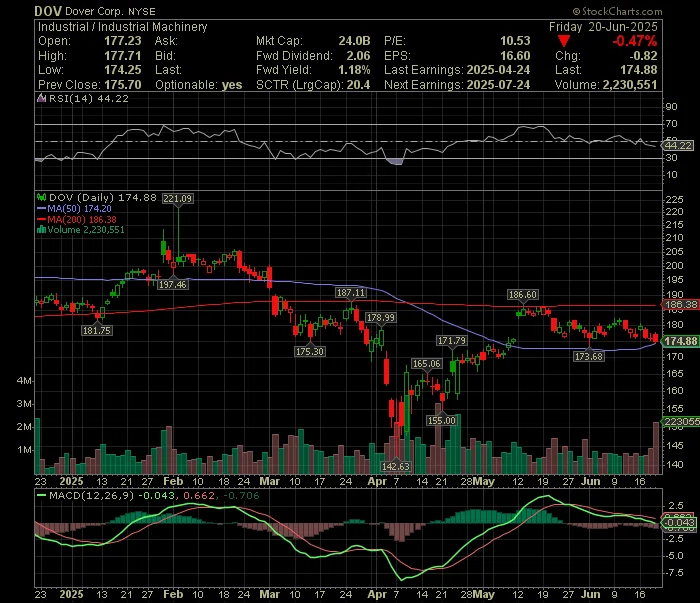Image resolution: width=700 pixels, height=603 pixels.
Task: Click the 175.30 price label
Action: click(310, 352)
